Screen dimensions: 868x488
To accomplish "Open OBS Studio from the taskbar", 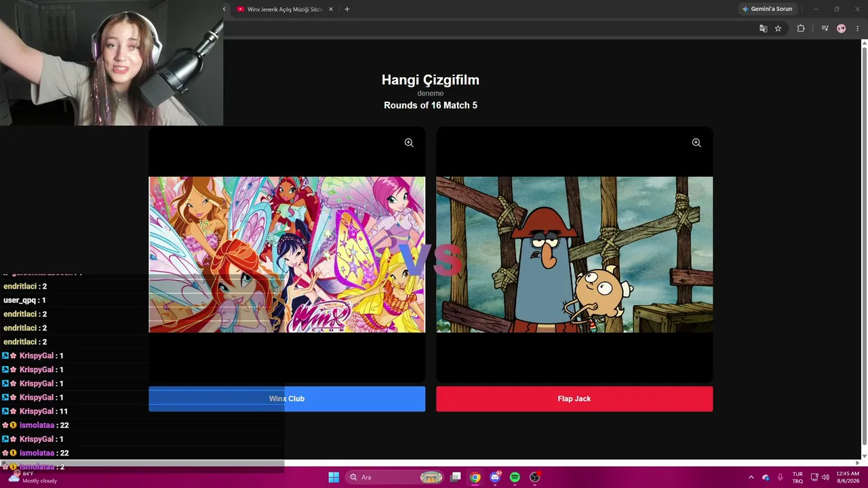I will [534, 477].
